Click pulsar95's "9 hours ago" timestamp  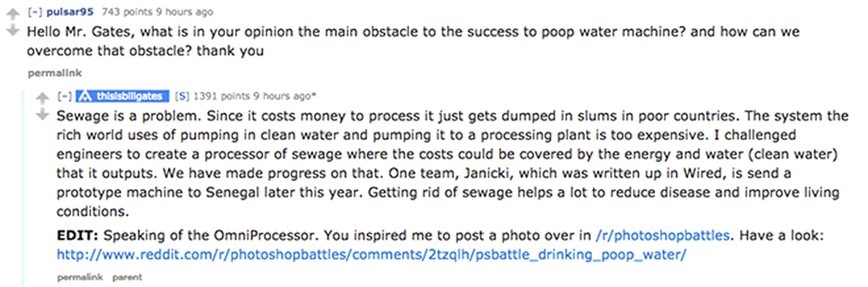[x=184, y=12]
